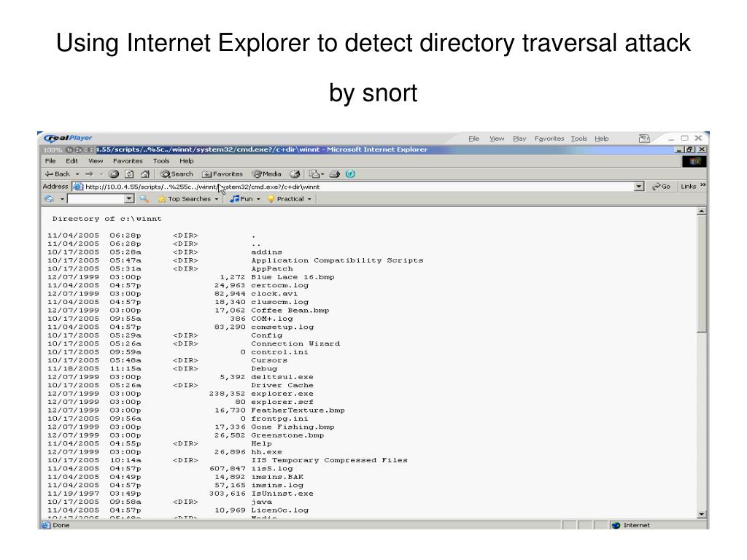
Task: Click the iis5.log file entry
Action: pos(272,469)
